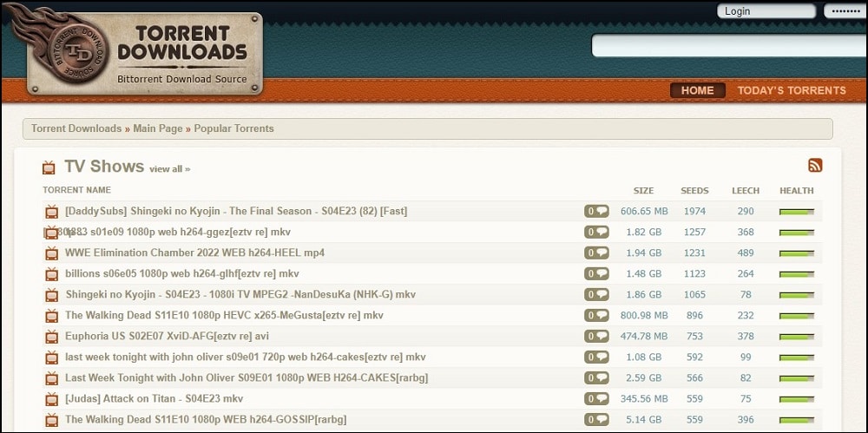Open comments bubble for Walking Dead GOSSIP rarbg
The image size is (868, 433).
596,419
